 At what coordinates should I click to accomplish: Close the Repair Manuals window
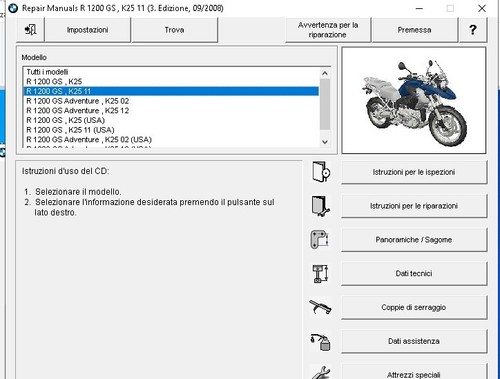482,8
